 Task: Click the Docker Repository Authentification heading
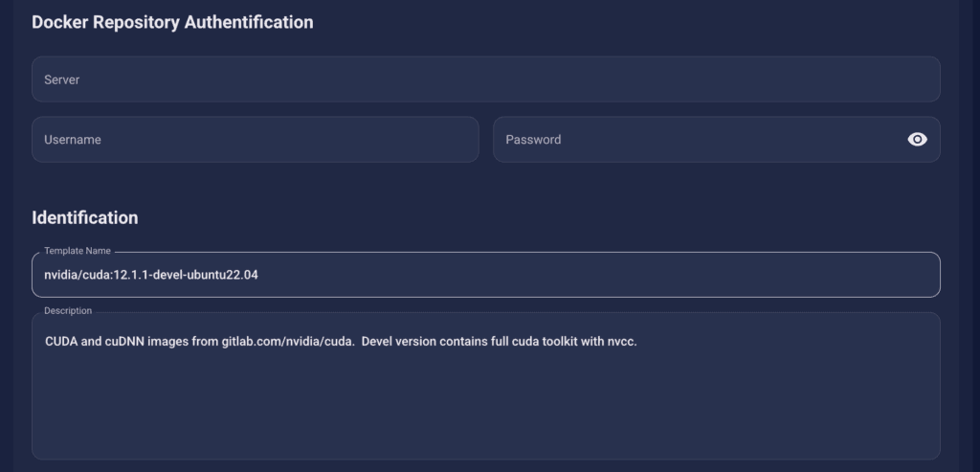coord(172,23)
